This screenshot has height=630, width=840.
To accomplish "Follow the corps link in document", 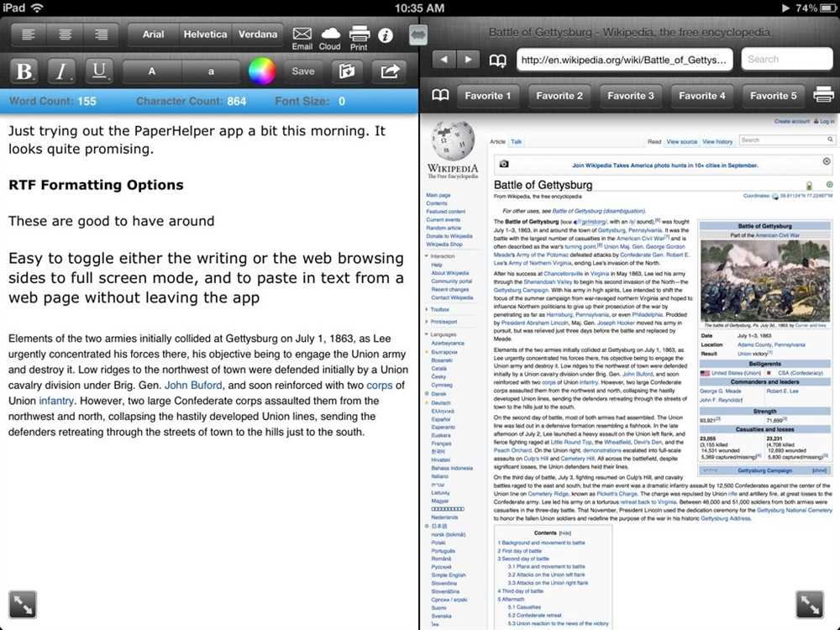I will 380,386.
